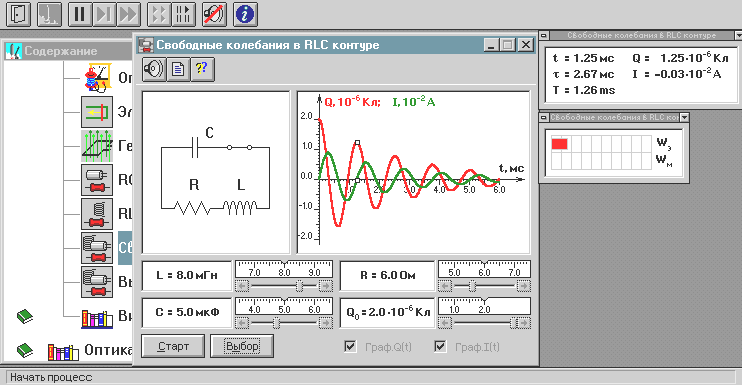Click the 'L = 8.0 мГн' value field

pyautogui.click(x=187, y=275)
